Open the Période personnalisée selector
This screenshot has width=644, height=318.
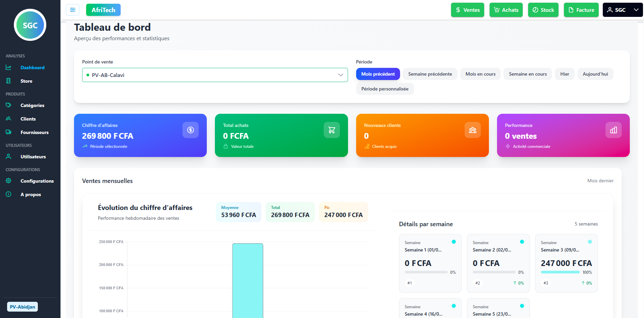click(x=385, y=89)
